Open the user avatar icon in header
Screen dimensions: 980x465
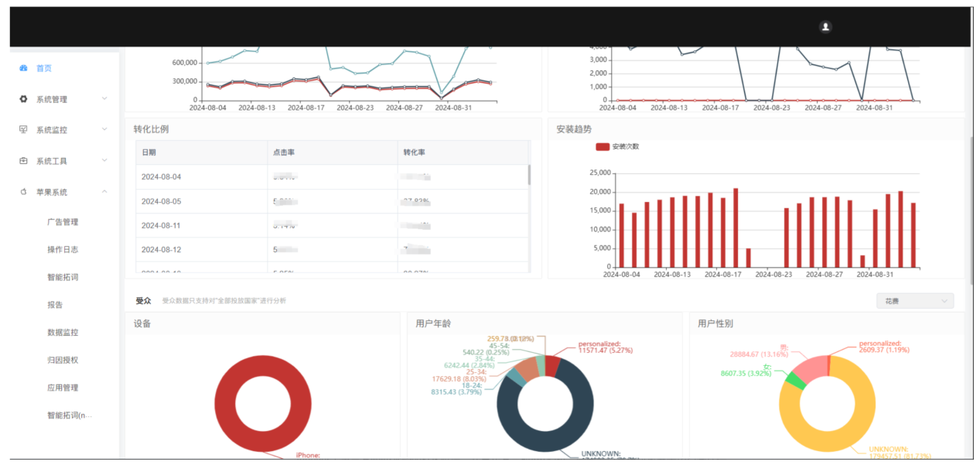pyautogui.click(x=825, y=27)
